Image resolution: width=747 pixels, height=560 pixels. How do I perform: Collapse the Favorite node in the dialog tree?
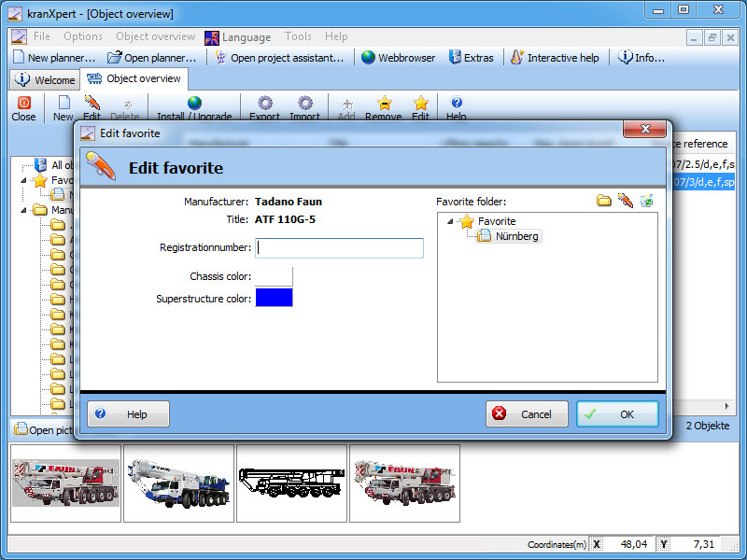pyautogui.click(x=451, y=222)
